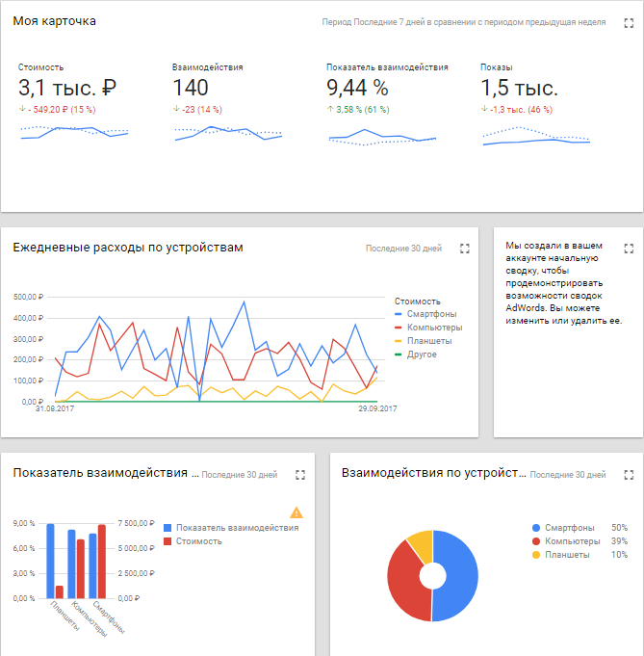The width and height of the screenshot is (644, 656).
Task: Click the 10% value next to Планшеты
Action: point(619,555)
